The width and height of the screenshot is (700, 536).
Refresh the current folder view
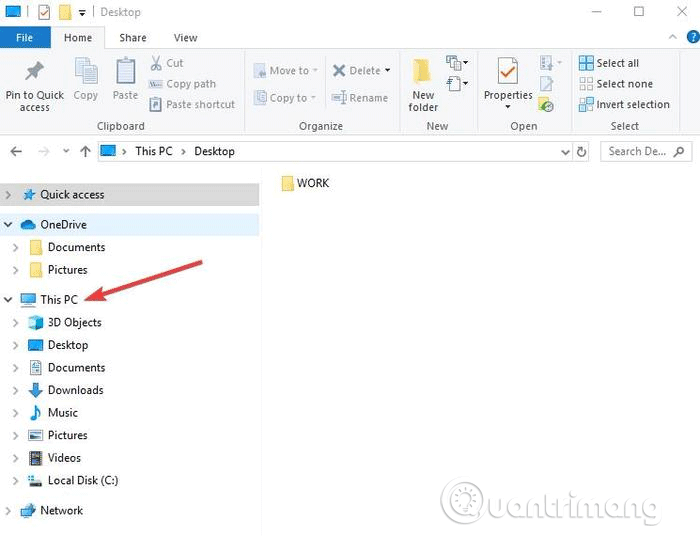(582, 151)
